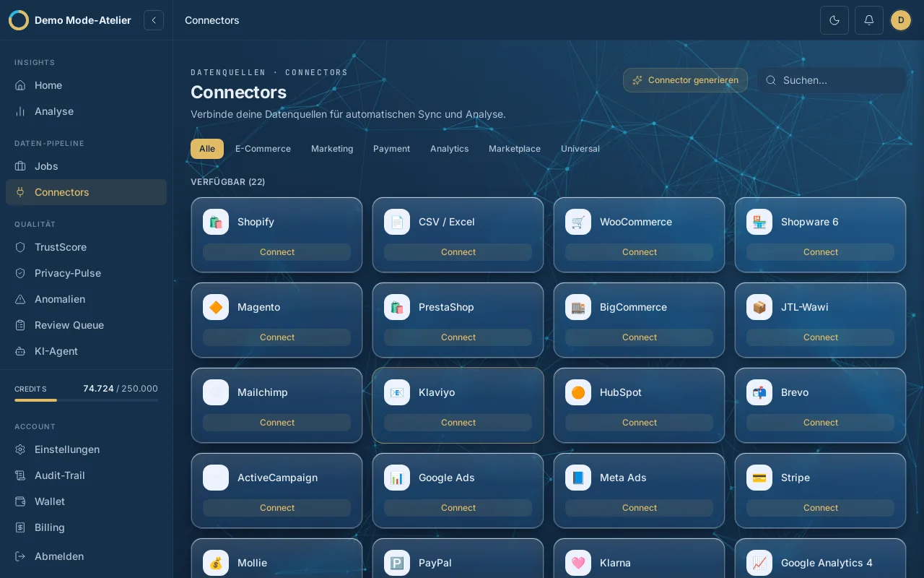Click the PrestaShop bag icon

397,307
